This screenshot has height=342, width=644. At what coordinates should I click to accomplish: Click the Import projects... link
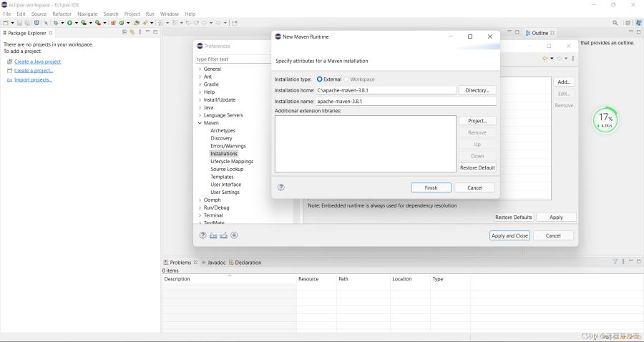(33, 79)
